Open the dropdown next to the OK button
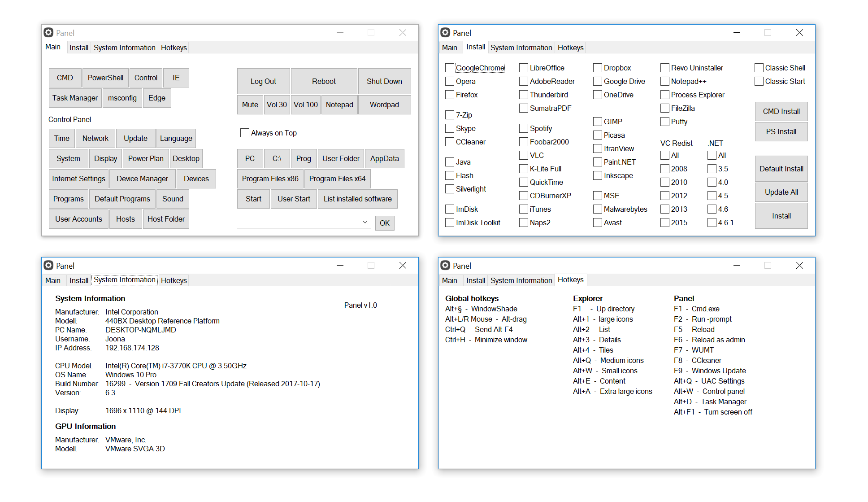 365,222
